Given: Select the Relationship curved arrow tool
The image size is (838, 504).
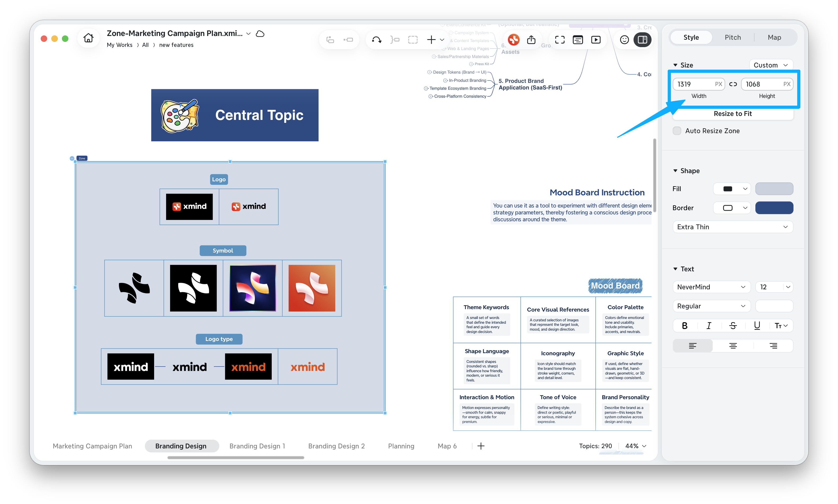Looking at the screenshot, I should tap(377, 40).
